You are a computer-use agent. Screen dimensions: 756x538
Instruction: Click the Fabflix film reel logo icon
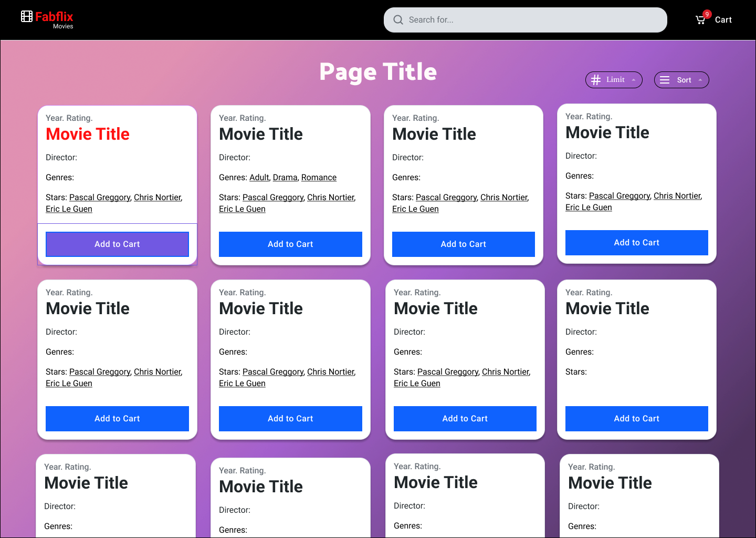click(x=27, y=16)
